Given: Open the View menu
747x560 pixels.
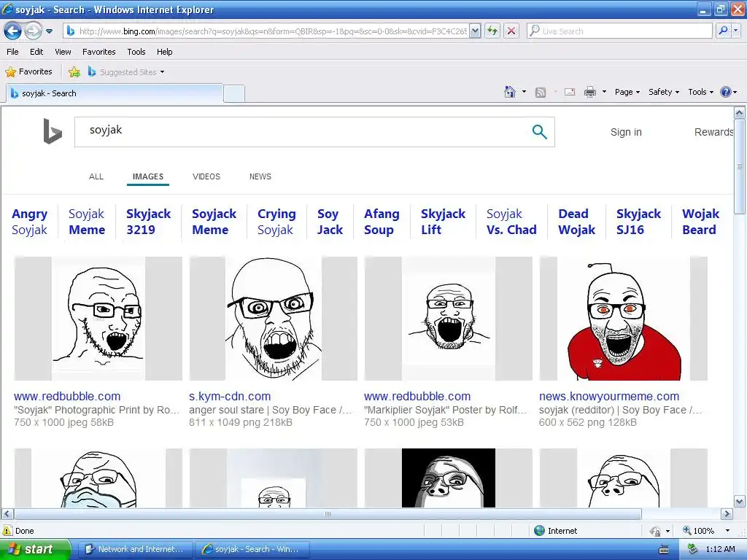Looking at the screenshot, I should pos(63,52).
